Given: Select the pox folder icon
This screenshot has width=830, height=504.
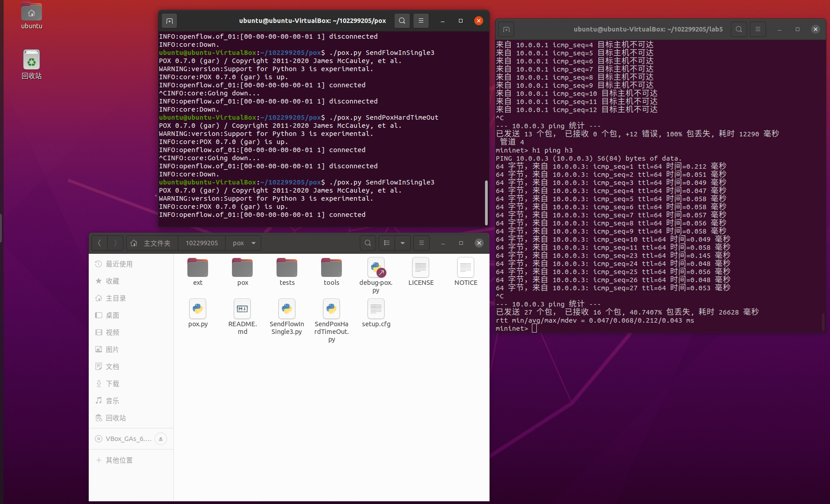Looking at the screenshot, I should 242,272.
